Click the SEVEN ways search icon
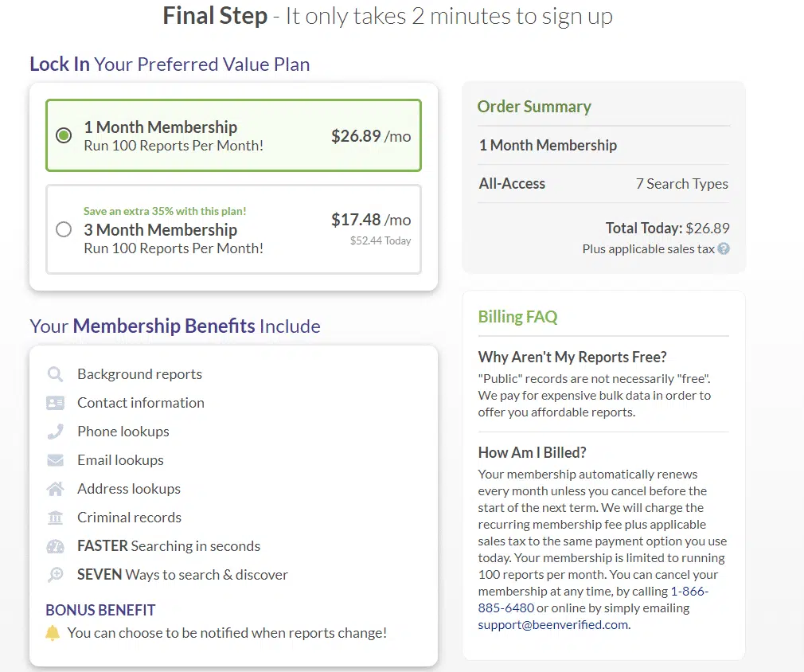The width and height of the screenshot is (804, 672). pyautogui.click(x=55, y=575)
